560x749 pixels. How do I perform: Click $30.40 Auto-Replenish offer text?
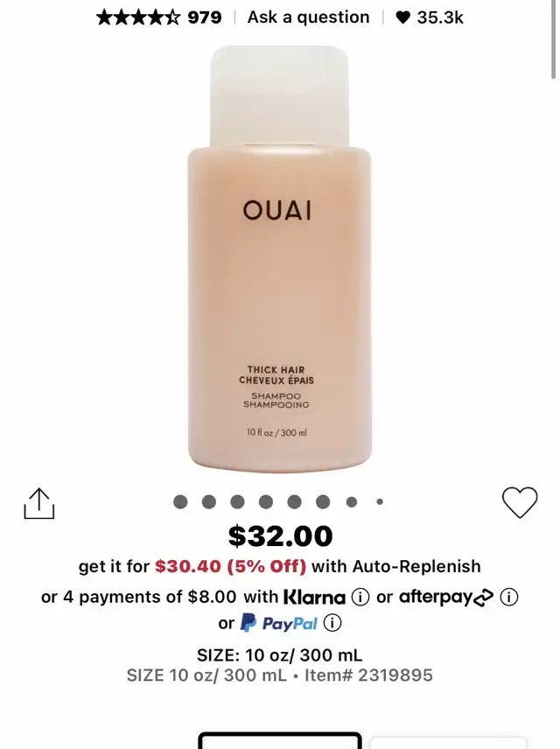(231, 566)
